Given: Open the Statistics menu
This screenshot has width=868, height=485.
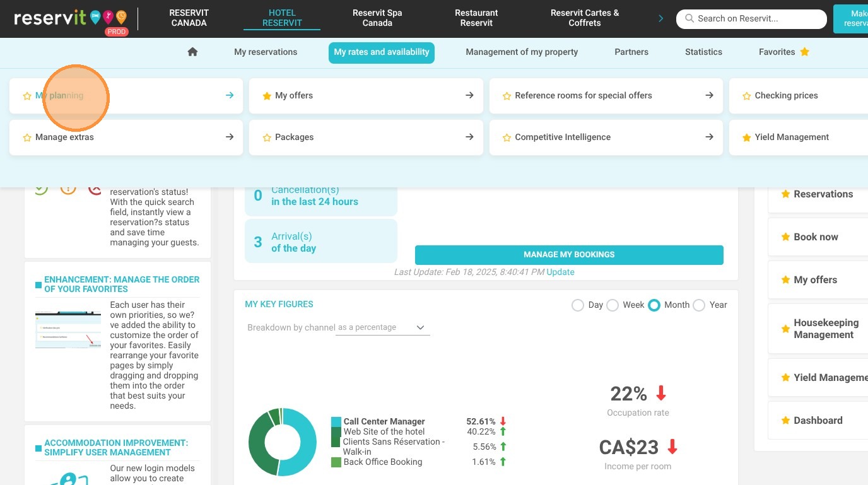Looking at the screenshot, I should coord(703,52).
